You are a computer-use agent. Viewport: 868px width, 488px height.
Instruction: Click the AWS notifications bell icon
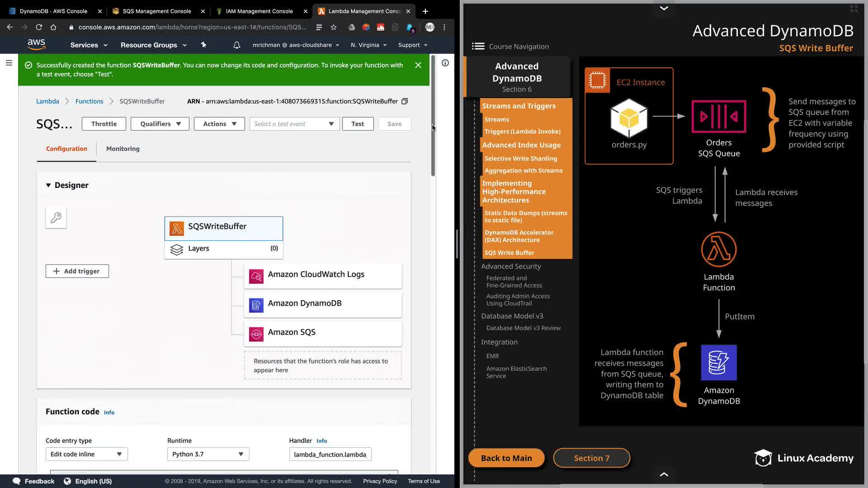coord(236,45)
